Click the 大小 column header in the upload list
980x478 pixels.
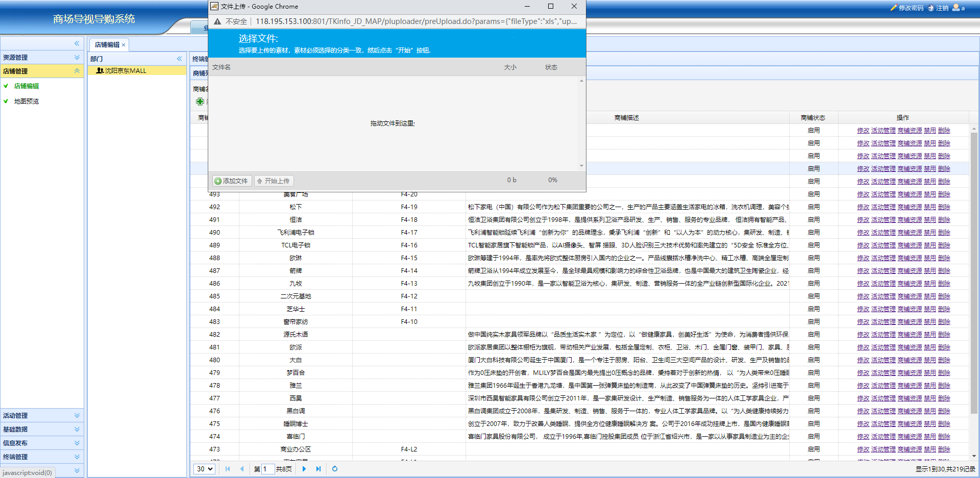pyautogui.click(x=510, y=67)
